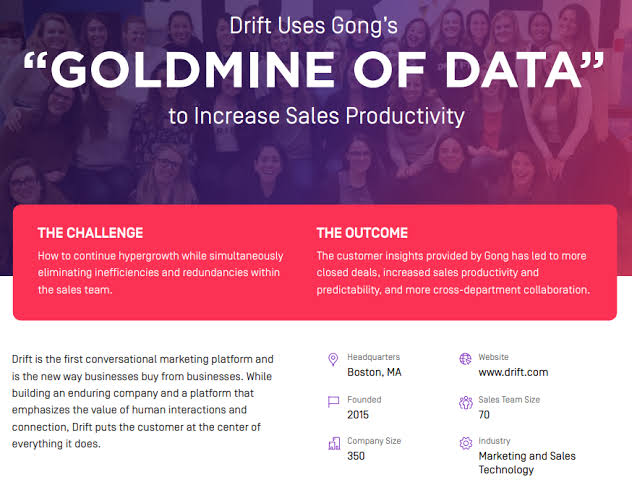This screenshot has height=485, width=632.
Task: Click the to Increase Sales Productivity line
Action: [x=316, y=116]
